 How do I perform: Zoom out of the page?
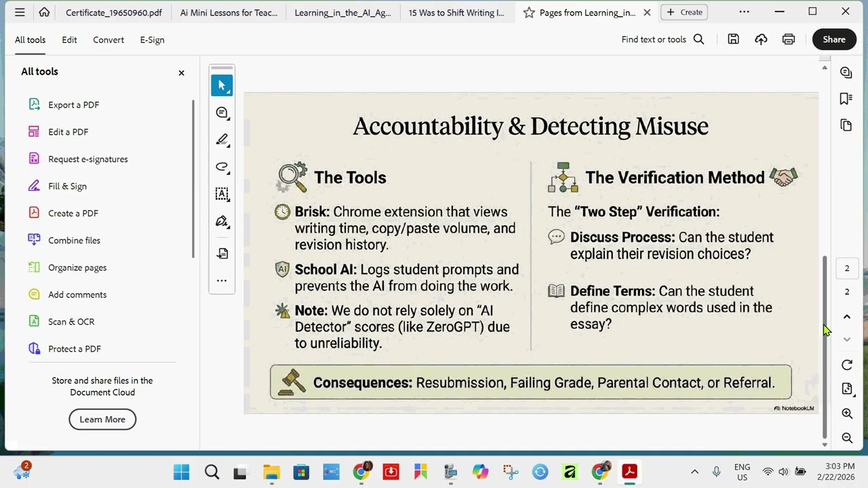click(847, 438)
